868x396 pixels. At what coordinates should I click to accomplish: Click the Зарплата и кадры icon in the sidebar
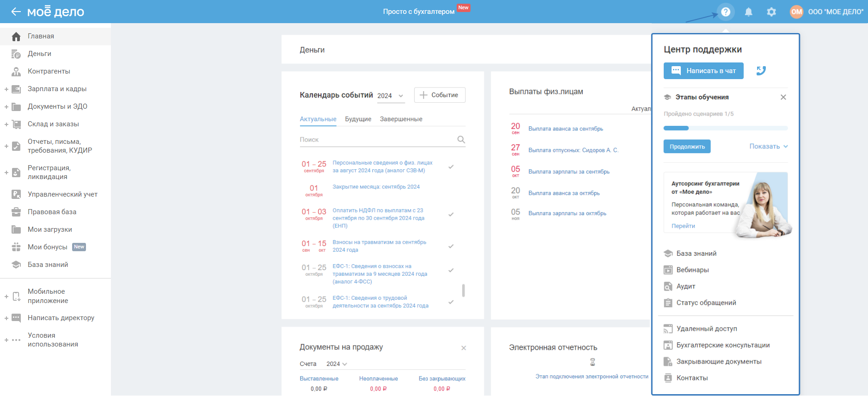[x=16, y=89]
